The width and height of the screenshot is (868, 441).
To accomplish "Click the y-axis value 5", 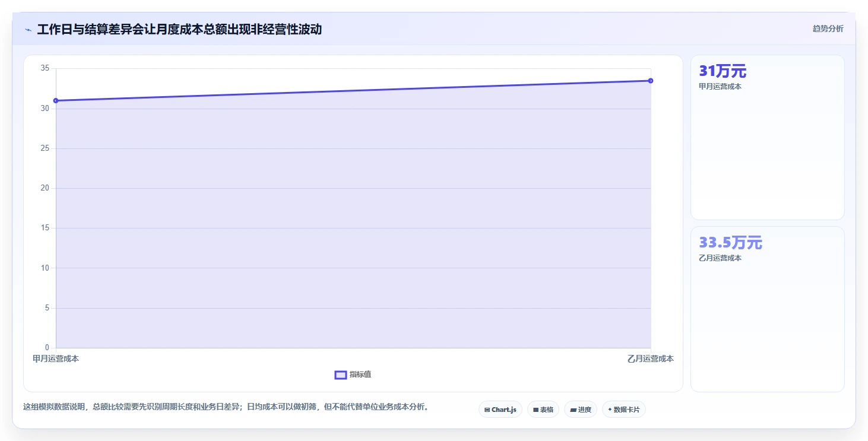I will click(x=47, y=308).
